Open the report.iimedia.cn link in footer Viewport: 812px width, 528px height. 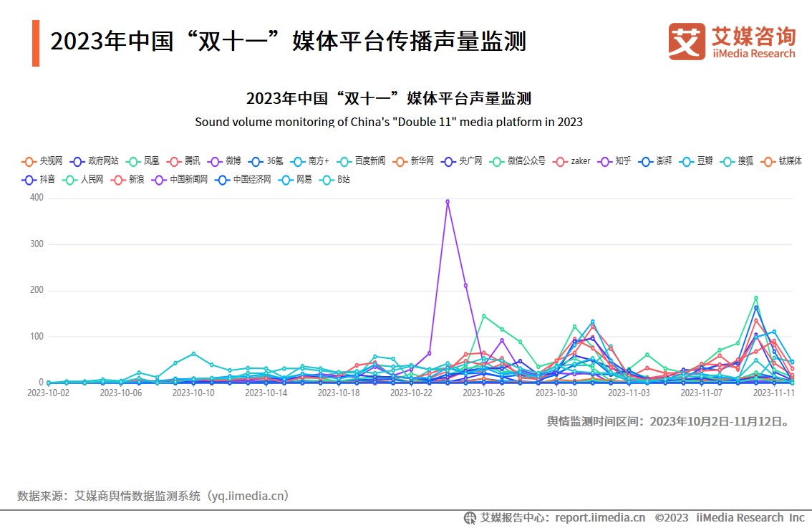tap(600, 518)
